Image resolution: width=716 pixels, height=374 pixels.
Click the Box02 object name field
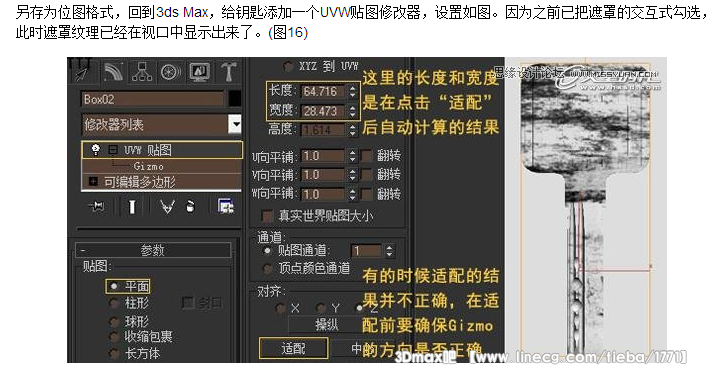coord(153,99)
